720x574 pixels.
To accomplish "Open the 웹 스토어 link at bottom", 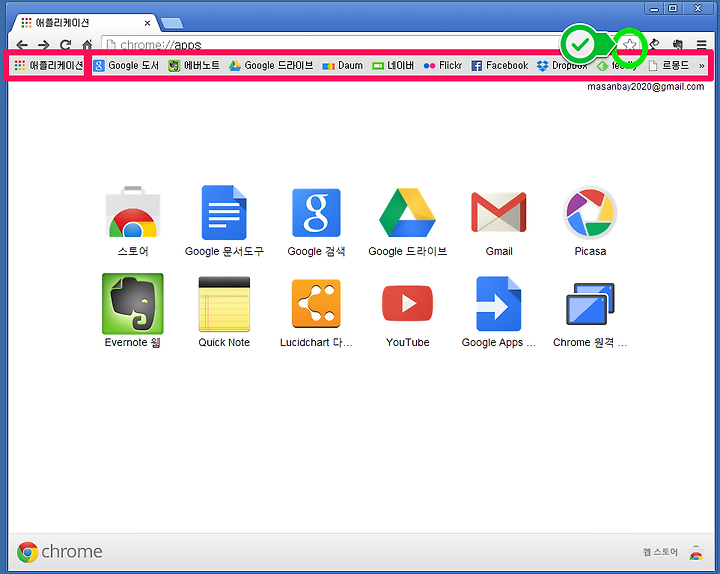I will [x=660, y=552].
